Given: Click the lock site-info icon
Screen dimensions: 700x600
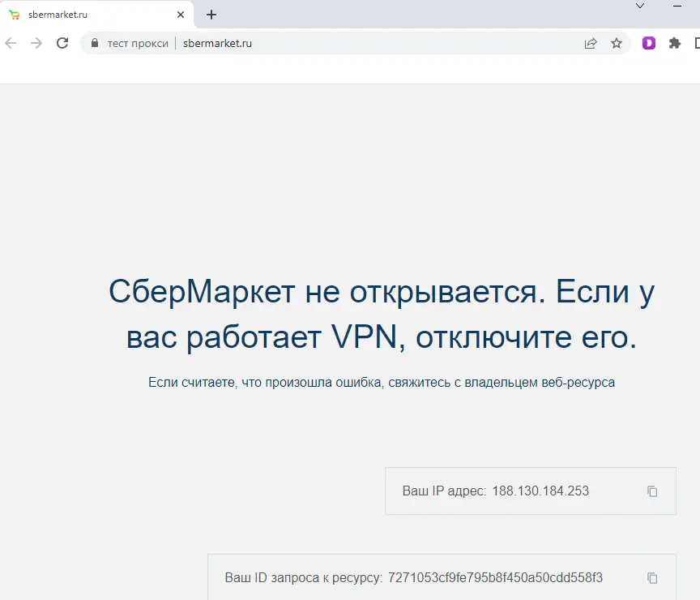Looking at the screenshot, I should 95,43.
